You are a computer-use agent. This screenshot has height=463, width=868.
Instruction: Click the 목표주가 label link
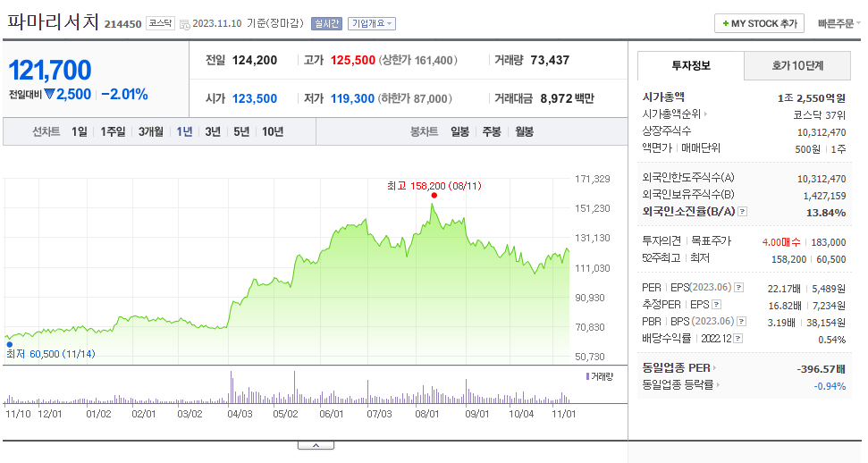point(712,241)
